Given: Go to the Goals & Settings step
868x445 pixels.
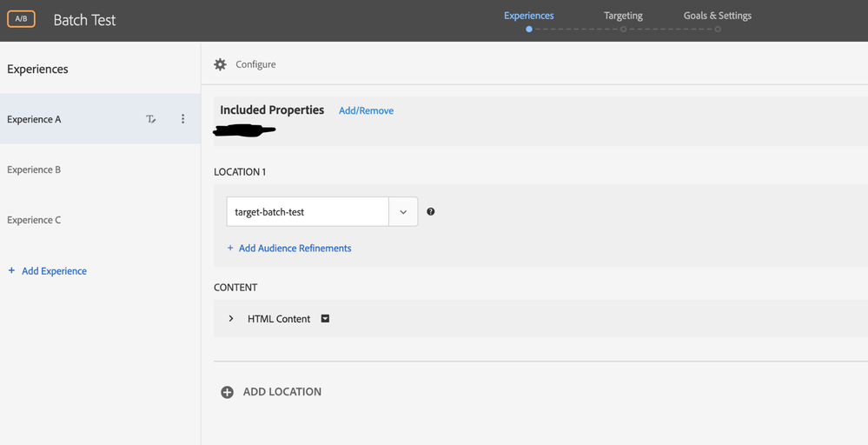Looking at the screenshot, I should point(717,16).
